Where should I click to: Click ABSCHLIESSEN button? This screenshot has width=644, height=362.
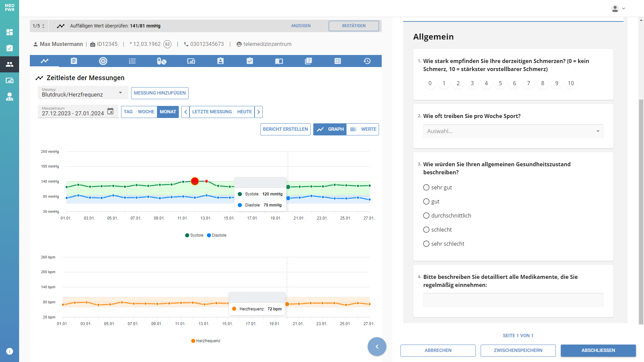pos(598,351)
